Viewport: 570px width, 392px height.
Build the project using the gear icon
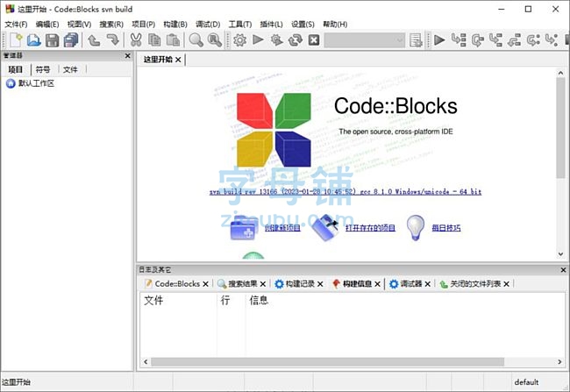[x=239, y=40]
